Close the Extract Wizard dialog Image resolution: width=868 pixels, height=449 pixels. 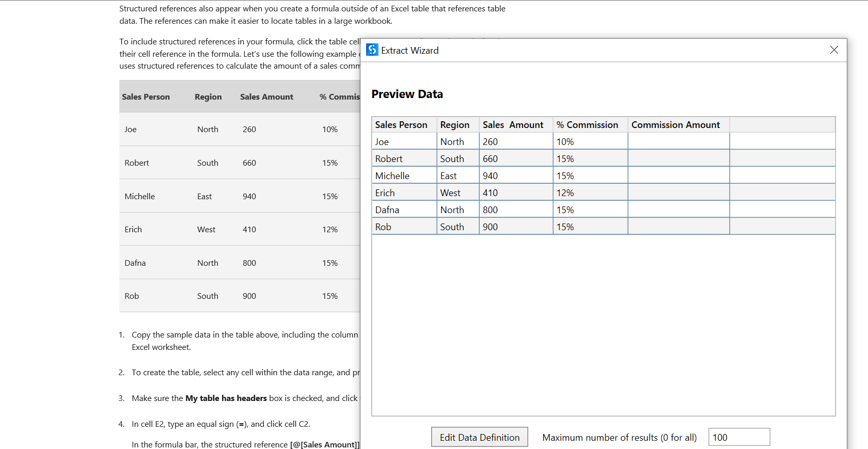[x=834, y=50]
